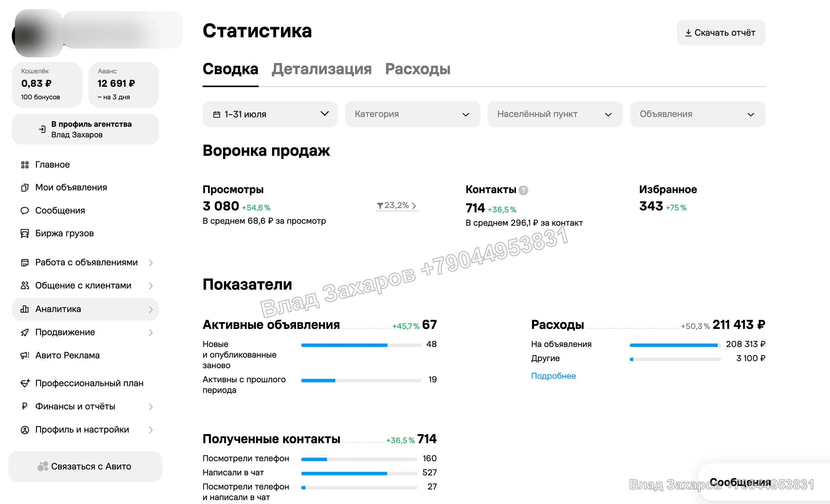This screenshot has width=830, height=504.
Task: Click the Профиль и настройки user icon
Action: 25,430
